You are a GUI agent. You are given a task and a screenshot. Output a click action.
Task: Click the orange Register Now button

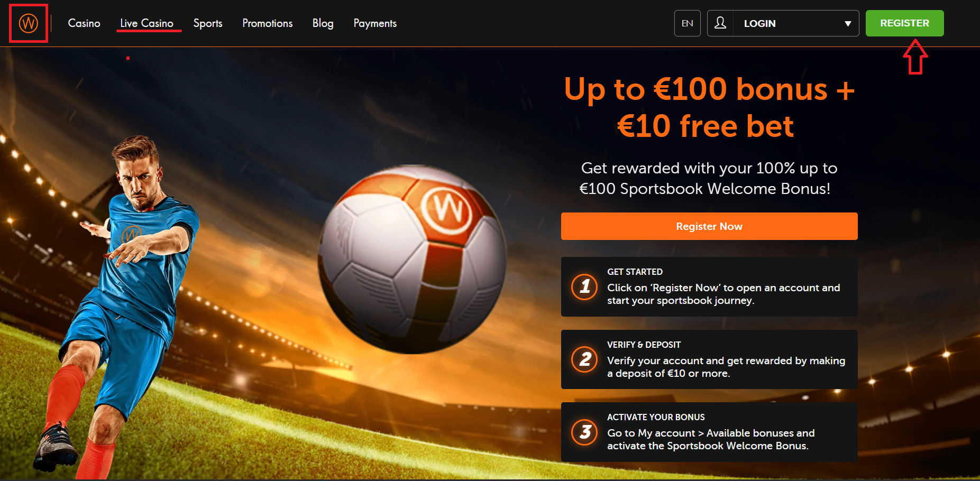709,226
